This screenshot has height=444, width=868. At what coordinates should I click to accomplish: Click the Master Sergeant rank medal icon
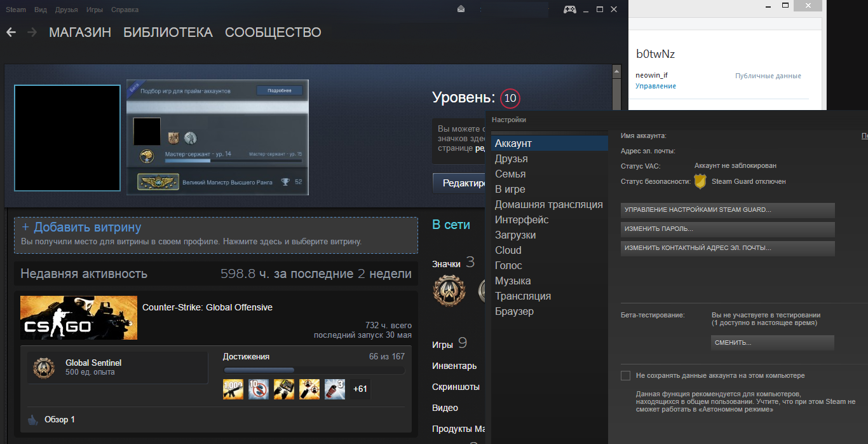pyautogui.click(x=147, y=157)
